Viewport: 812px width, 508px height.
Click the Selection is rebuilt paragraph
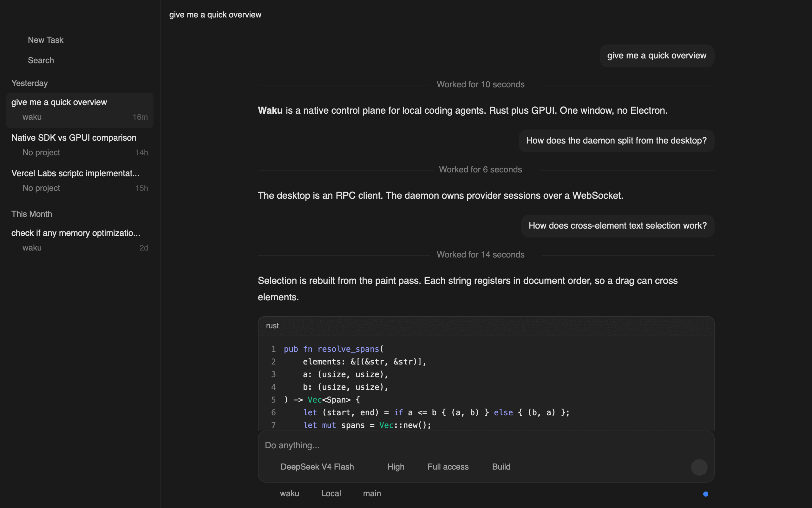[x=468, y=289]
